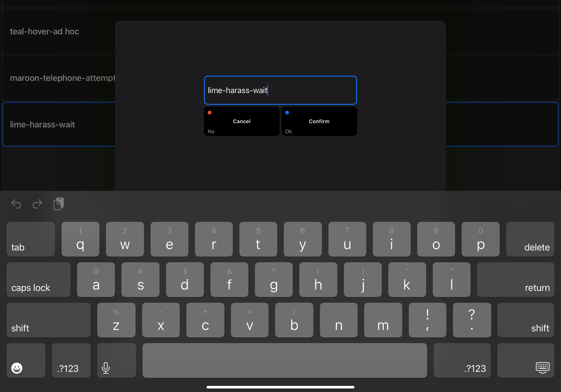Confirm the rename with the Confirm button

click(319, 121)
